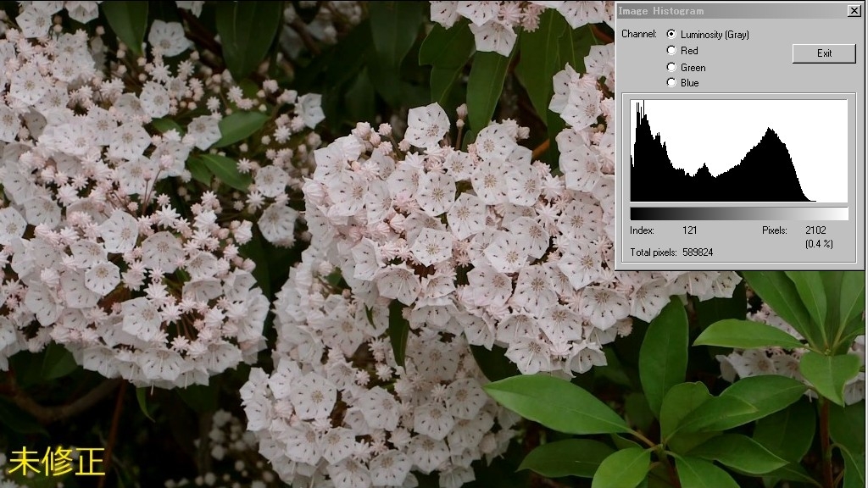Close the Image Histogram window
The width and height of the screenshot is (868, 488).
click(854, 10)
